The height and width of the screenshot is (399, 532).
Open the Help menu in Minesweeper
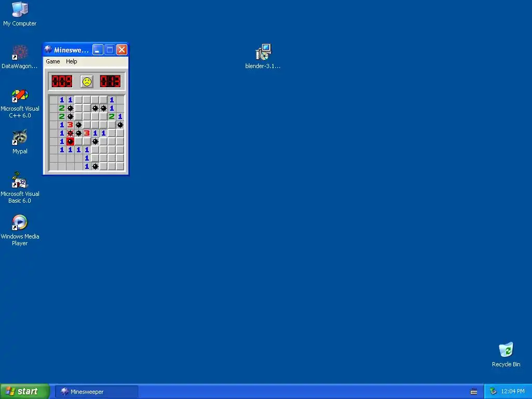pos(71,61)
